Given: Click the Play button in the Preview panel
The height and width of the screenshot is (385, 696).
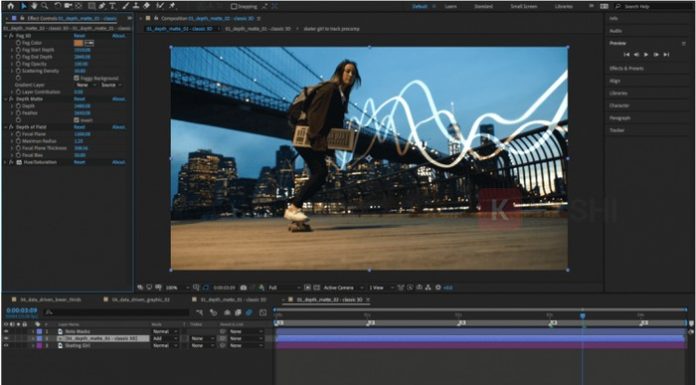Looking at the screenshot, I should (x=646, y=55).
